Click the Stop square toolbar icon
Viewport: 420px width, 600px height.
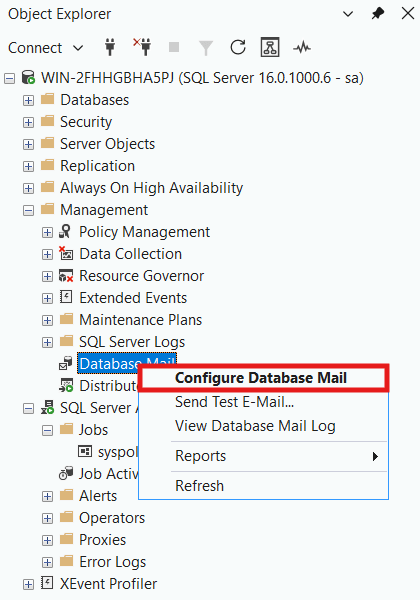click(174, 47)
